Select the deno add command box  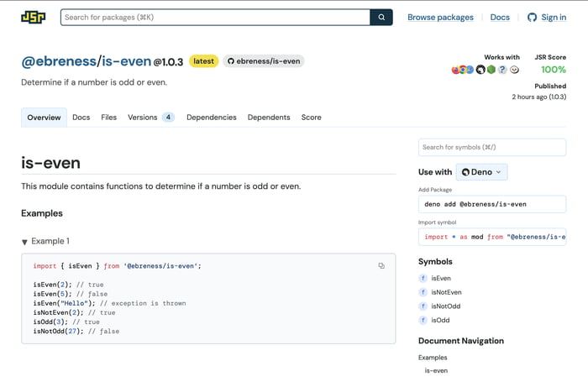tap(491, 204)
